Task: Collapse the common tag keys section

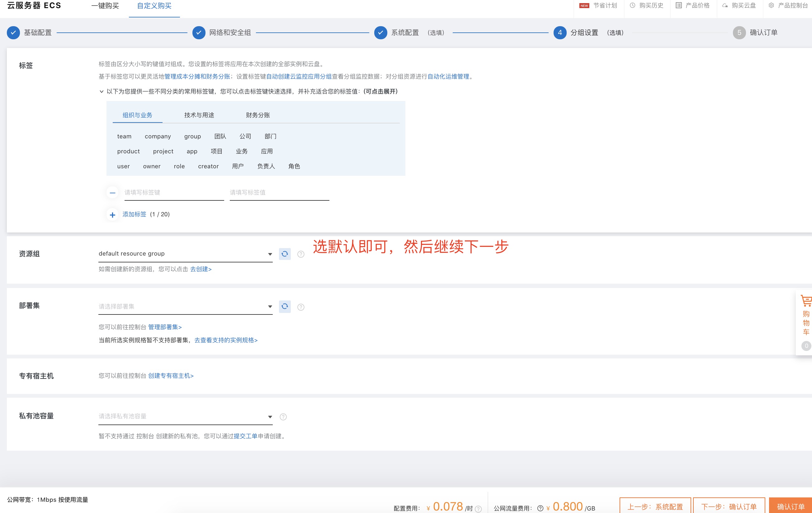Action: tap(101, 91)
